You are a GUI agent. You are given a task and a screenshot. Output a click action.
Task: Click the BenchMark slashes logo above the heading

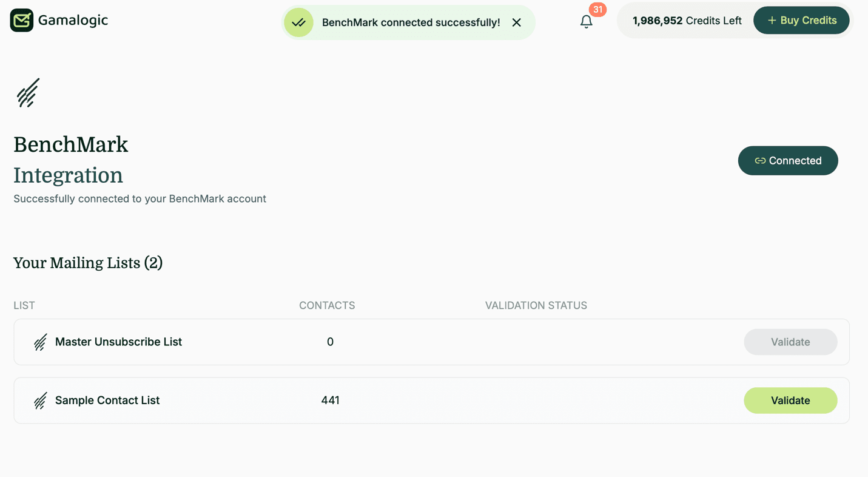(27, 92)
